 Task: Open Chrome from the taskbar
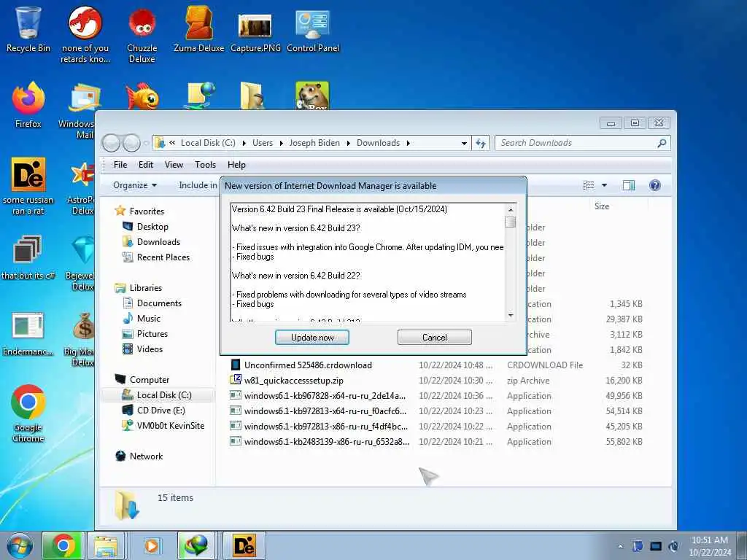(x=63, y=545)
